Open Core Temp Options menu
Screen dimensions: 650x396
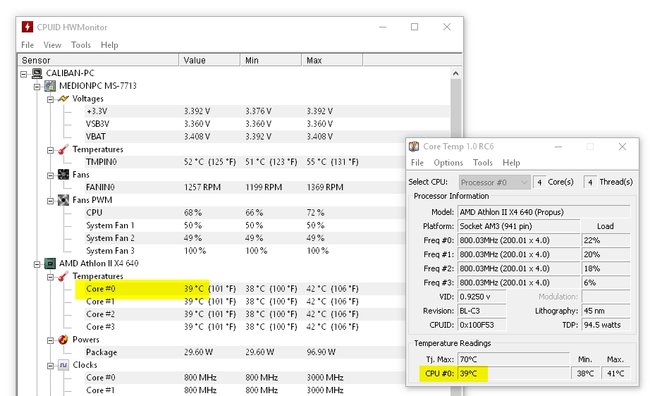(x=448, y=163)
